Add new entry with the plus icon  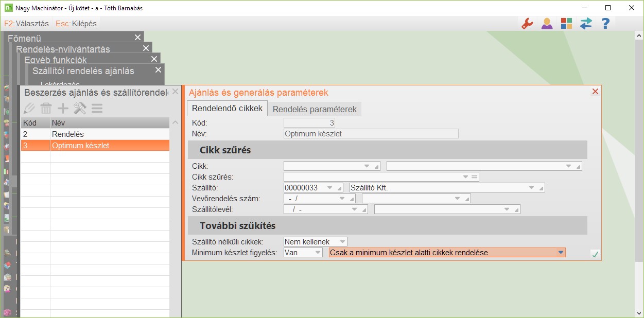click(x=63, y=109)
